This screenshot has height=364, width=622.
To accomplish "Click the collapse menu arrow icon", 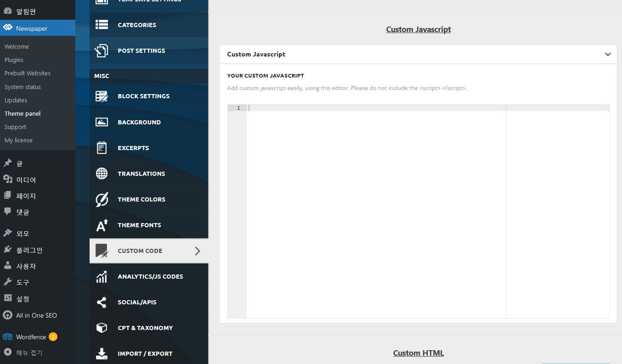I will coord(8,353).
